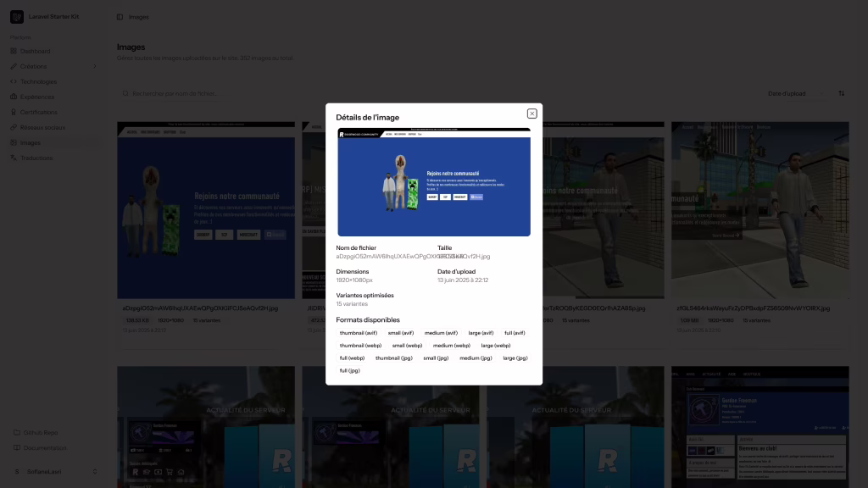Click the Traductions language icon

click(14, 158)
